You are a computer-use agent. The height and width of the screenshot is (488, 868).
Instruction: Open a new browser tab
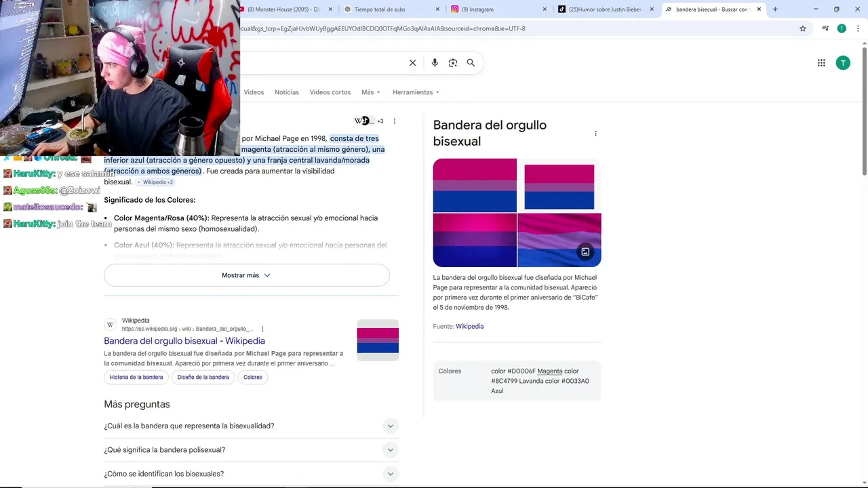coord(775,9)
